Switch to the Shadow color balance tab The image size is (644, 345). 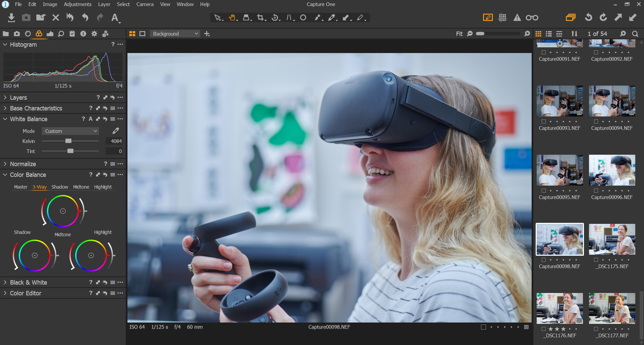(x=60, y=187)
